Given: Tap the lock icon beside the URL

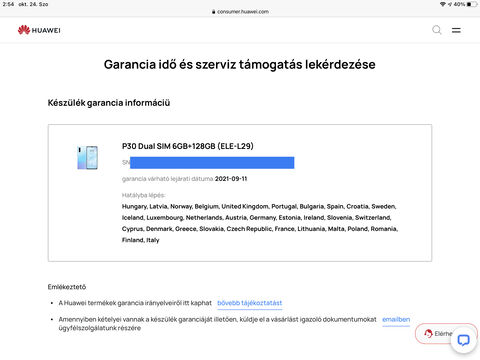Looking at the screenshot, I should 214,12.
